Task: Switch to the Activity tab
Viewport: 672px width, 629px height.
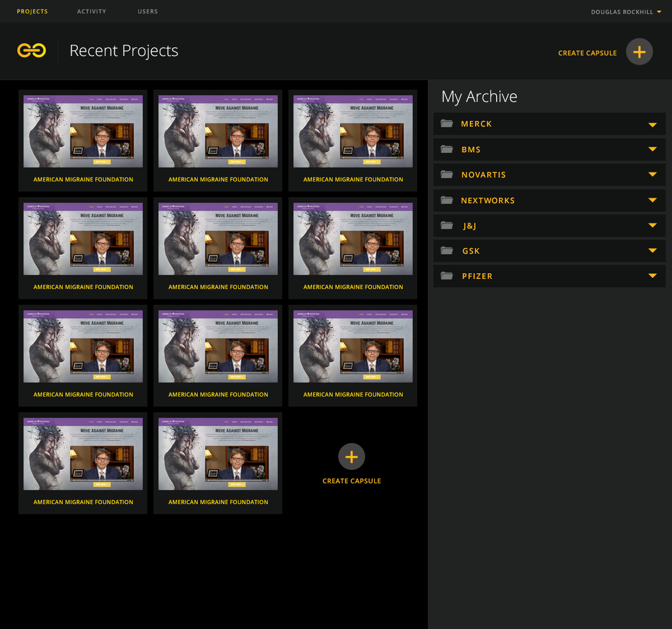Action: click(x=92, y=11)
